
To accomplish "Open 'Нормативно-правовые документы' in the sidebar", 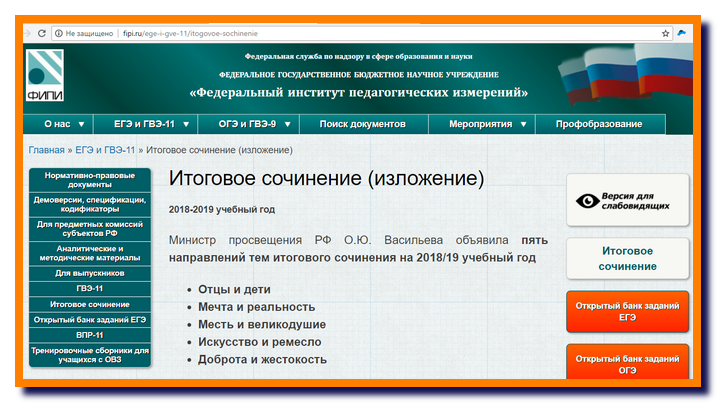I will tap(90, 180).
